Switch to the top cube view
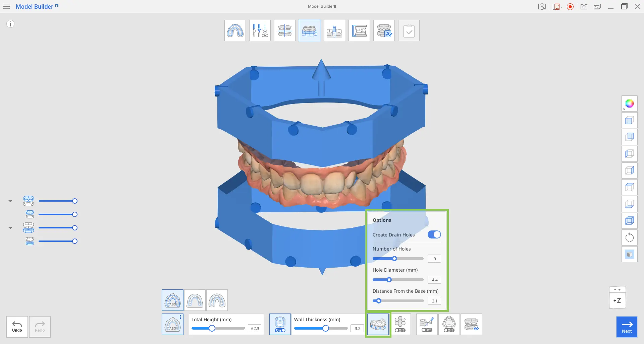Image resolution: width=644 pixels, height=344 pixels. [630, 187]
